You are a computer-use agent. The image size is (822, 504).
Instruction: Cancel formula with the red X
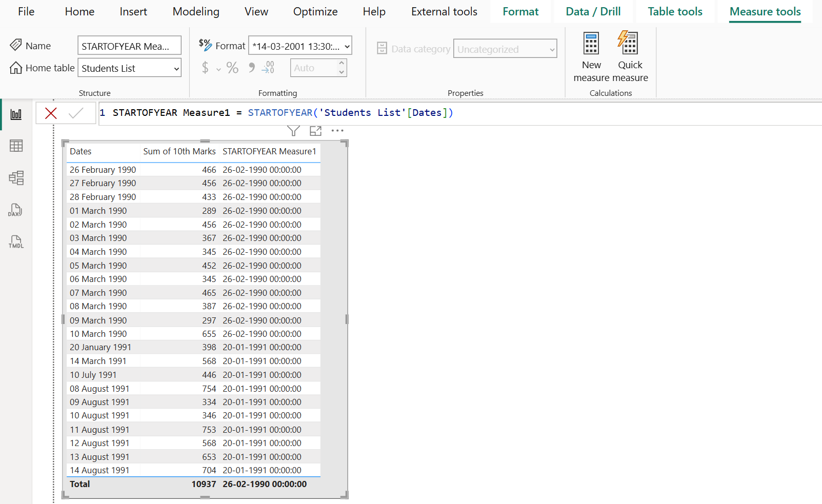pyautogui.click(x=51, y=113)
